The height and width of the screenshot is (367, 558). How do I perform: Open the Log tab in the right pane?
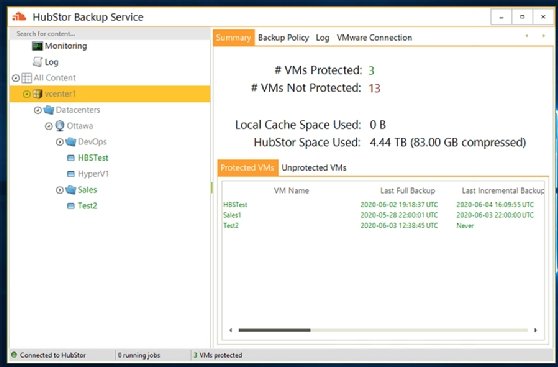pos(322,38)
